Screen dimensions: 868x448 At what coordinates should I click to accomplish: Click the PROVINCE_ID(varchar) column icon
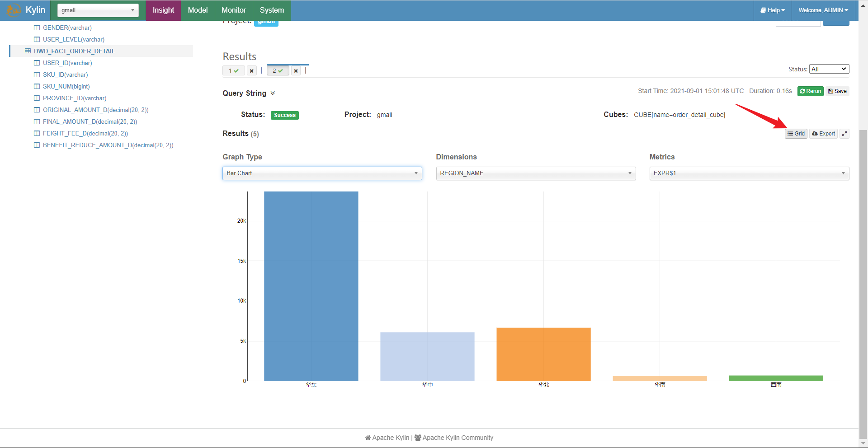(x=37, y=98)
